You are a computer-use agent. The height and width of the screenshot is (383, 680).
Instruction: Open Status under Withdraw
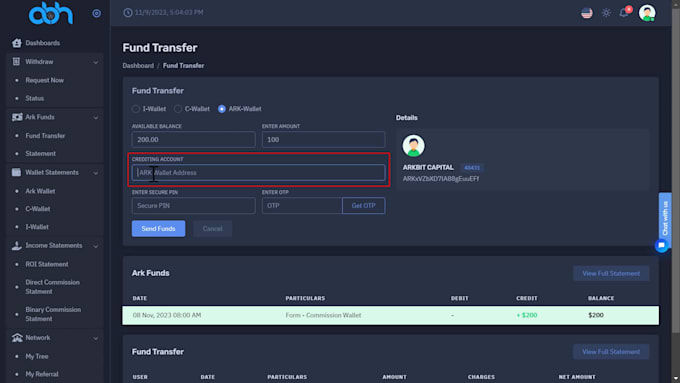(35, 98)
